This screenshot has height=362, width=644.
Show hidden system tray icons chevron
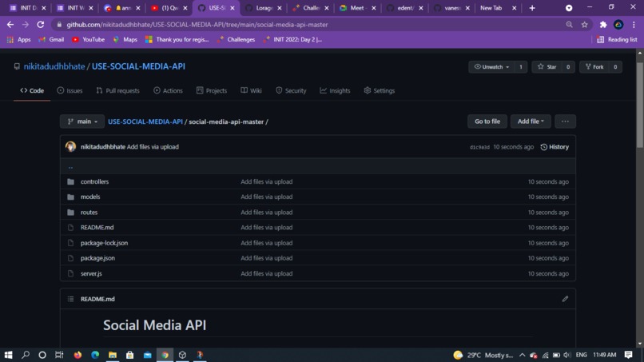tap(522, 355)
